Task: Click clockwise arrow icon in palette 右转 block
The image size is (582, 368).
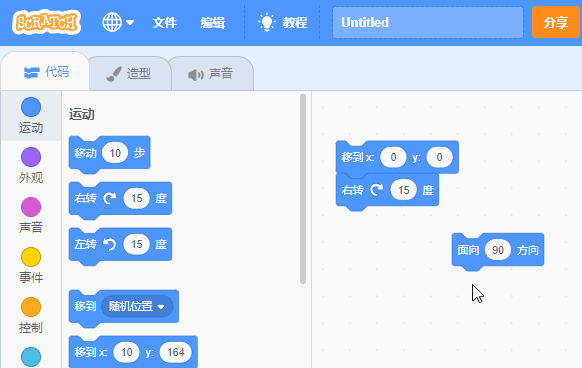Action: pos(110,198)
